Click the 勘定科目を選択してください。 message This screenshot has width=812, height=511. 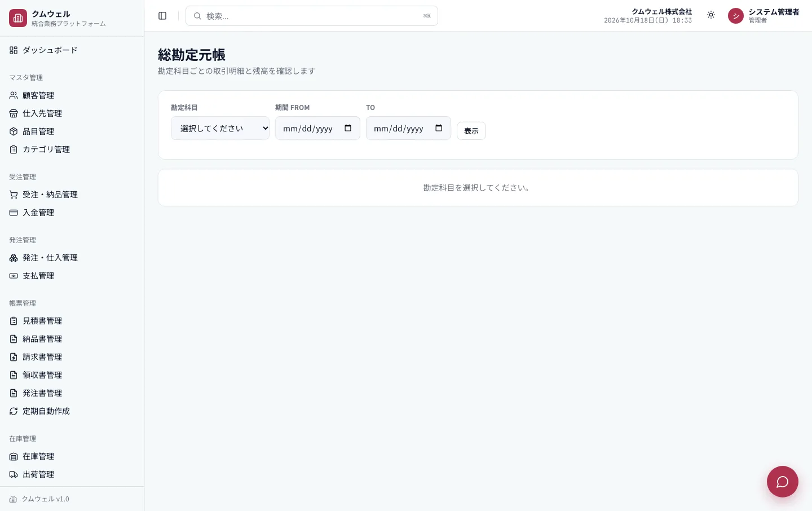click(x=478, y=188)
